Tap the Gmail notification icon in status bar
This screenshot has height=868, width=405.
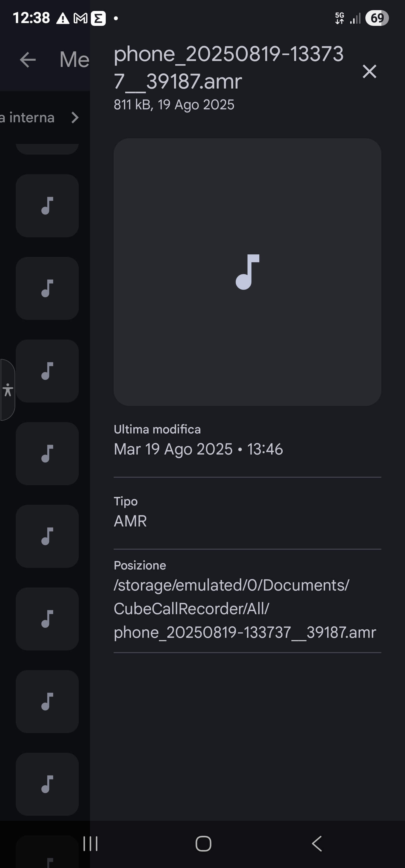tap(81, 18)
